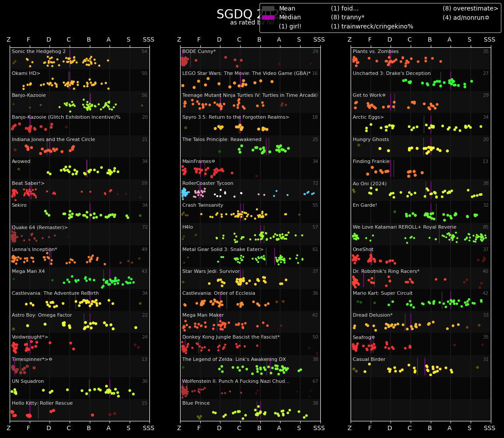
Task: Click the "Mega Man X4" label
Action: (x=28, y=271)
